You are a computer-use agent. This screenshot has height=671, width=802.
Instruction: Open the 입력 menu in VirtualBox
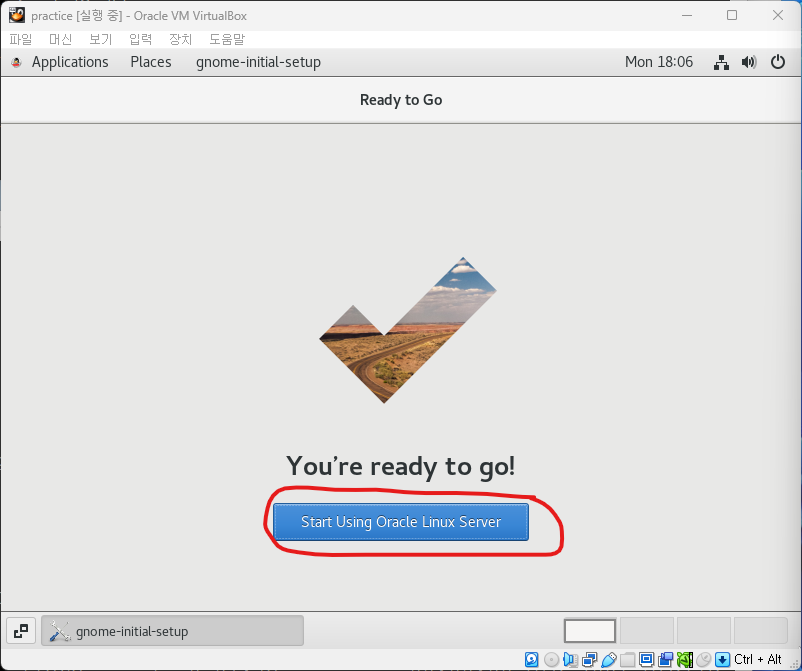coord(141,39)
